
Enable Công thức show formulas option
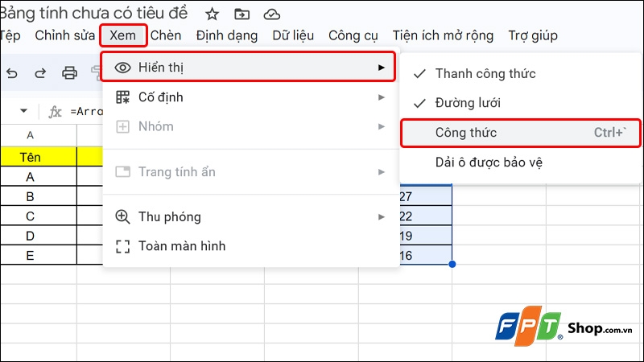(x=521, y=133)
